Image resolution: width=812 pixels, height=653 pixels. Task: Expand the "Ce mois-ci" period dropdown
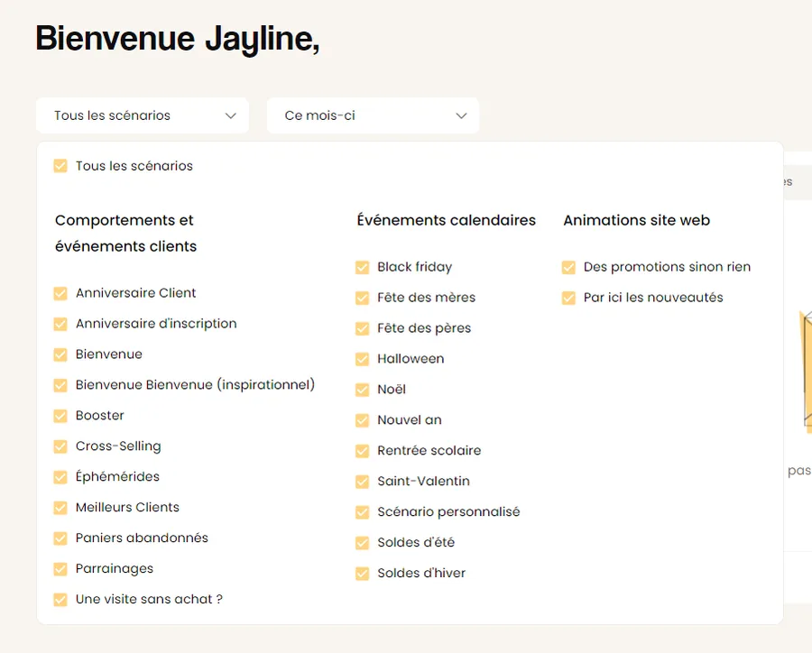[373, 115]
